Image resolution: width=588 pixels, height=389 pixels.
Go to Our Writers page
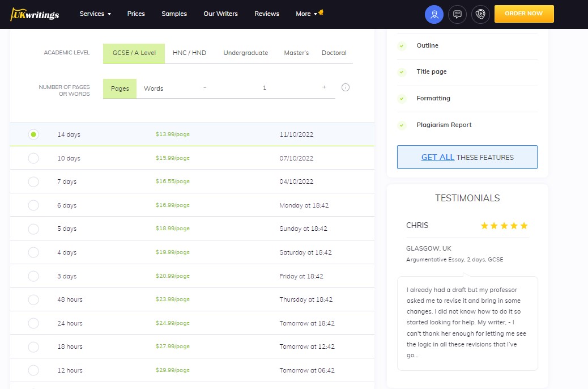[x=220, y=14]
